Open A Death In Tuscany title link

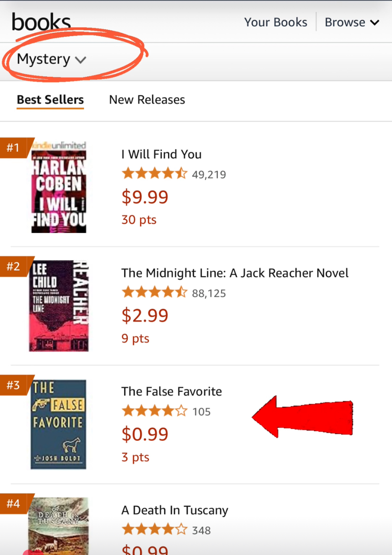(x=175, y=510)
